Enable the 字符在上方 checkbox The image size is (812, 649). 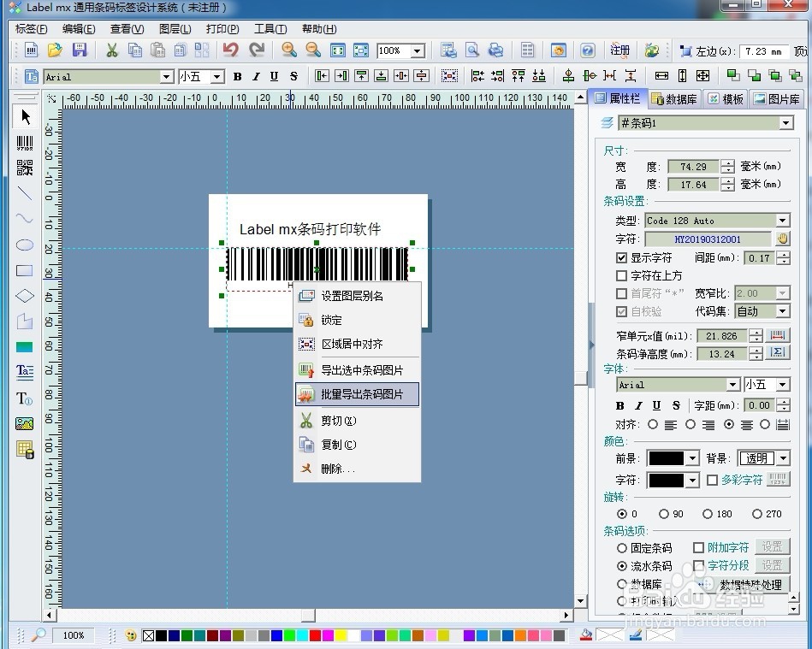pyautogui.click(x=621, y=275)
